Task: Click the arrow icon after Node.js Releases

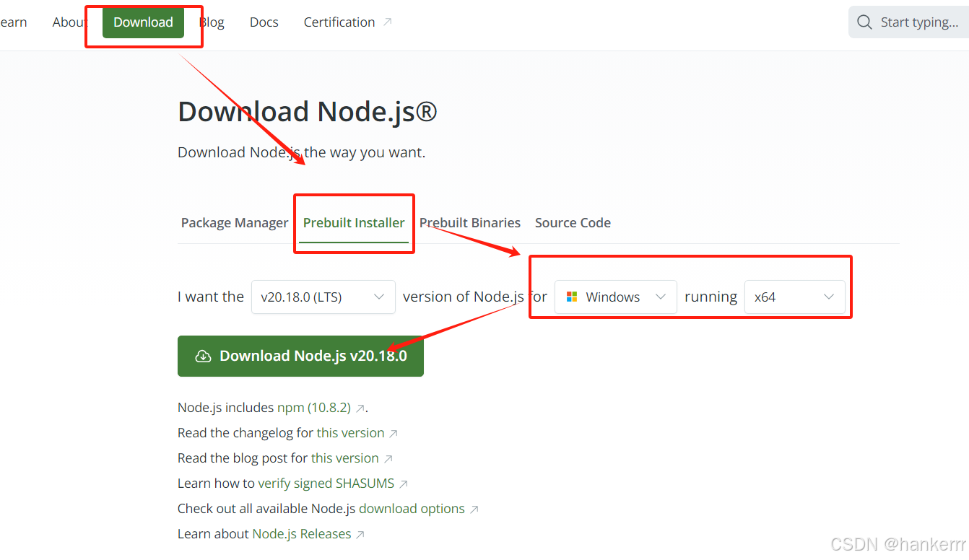Action: [360, 535]
